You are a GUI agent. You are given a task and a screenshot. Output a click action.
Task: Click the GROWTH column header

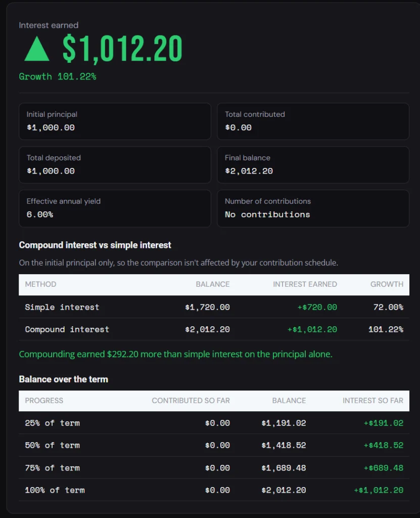387,284
